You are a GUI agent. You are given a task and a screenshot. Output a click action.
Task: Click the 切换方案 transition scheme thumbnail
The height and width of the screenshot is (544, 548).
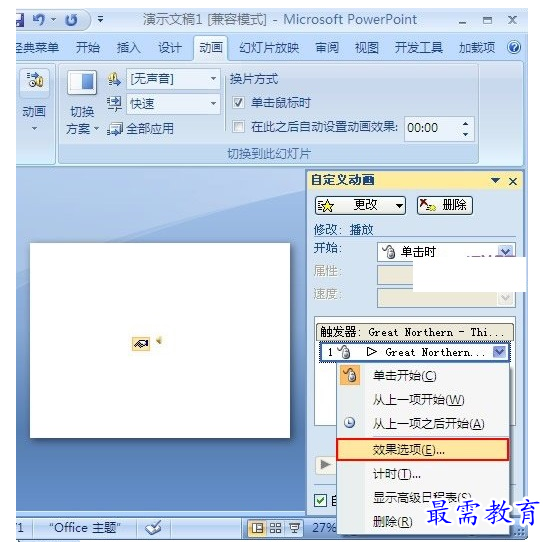82,82
